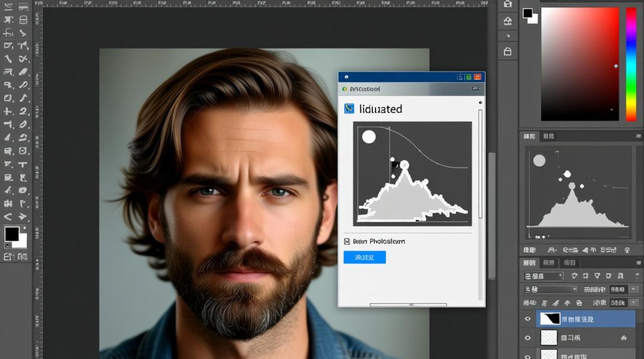The height and width of the screenshot is (359, 644).
Task: Open the layer filter type dropdown
Action: tap(543, 276)
